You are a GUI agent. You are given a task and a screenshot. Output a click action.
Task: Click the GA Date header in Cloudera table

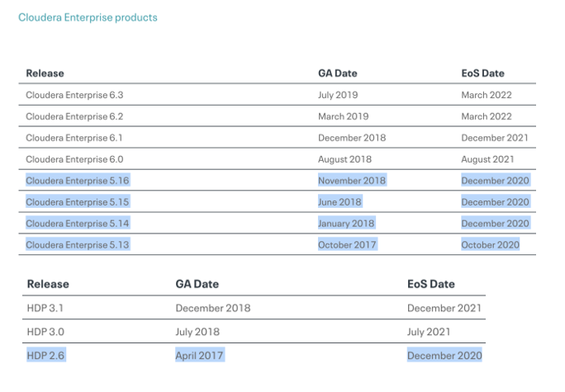pos(337,73)
